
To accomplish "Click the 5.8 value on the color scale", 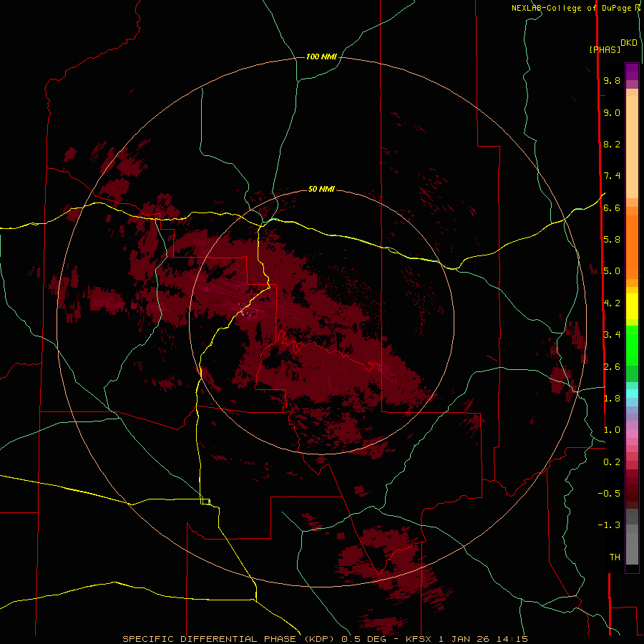I will (612, 240).
